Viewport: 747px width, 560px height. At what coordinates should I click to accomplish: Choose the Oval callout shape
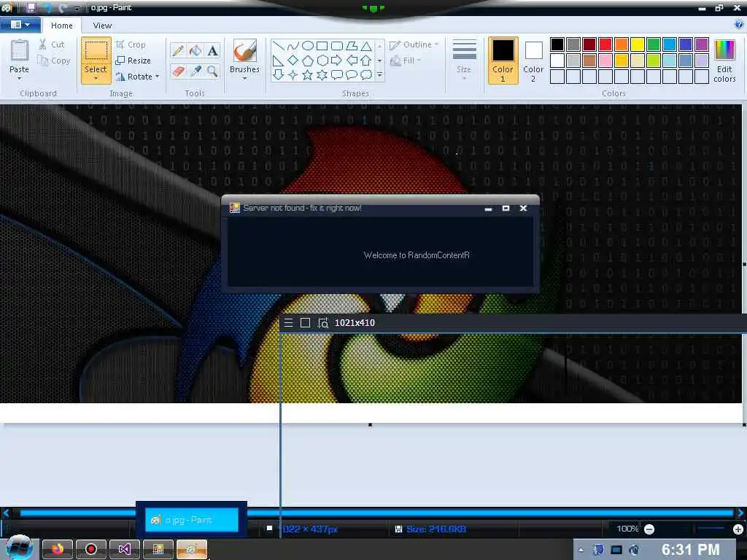pos(352,75)
